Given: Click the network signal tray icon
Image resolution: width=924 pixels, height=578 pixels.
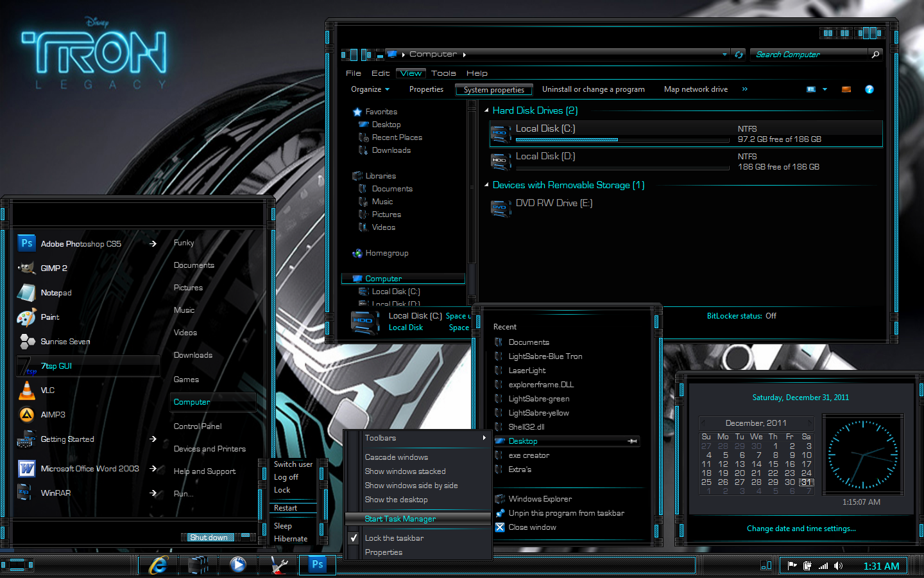Looking at the screenshot, I should pos(823,566).
